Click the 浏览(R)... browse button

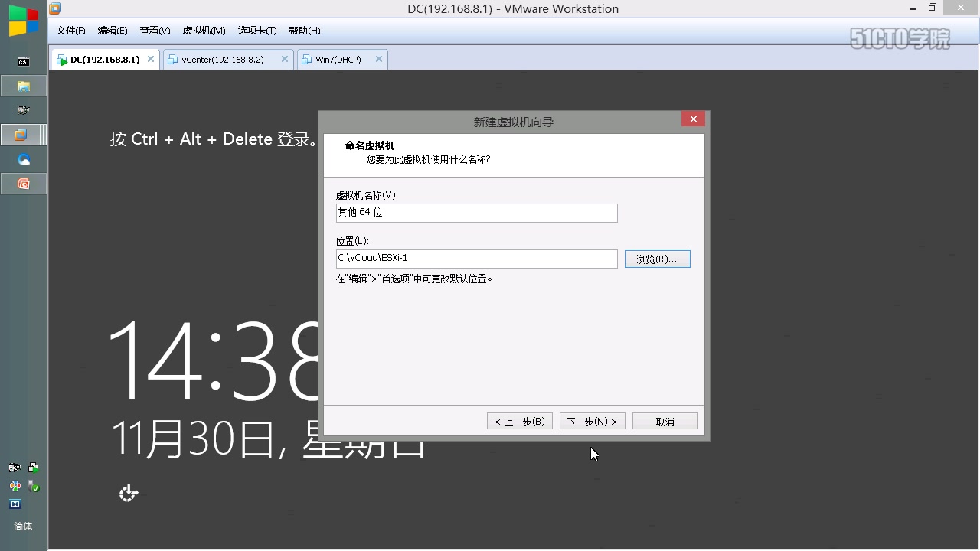657,259
